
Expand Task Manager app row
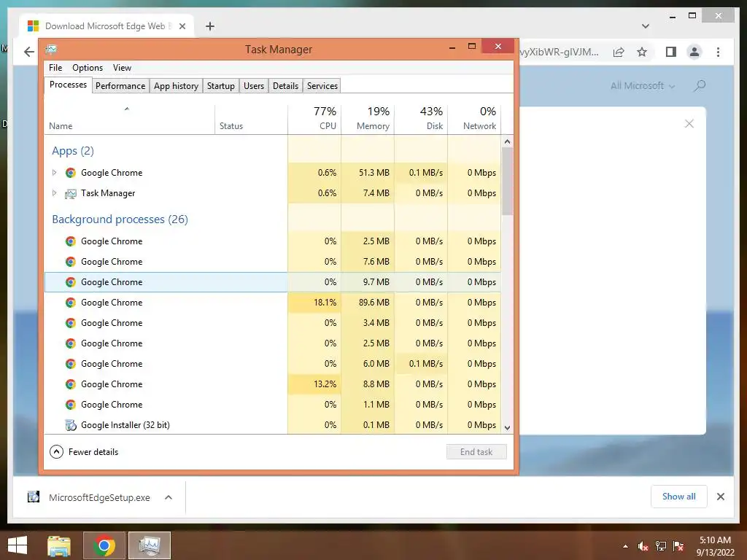pos(54,192)
